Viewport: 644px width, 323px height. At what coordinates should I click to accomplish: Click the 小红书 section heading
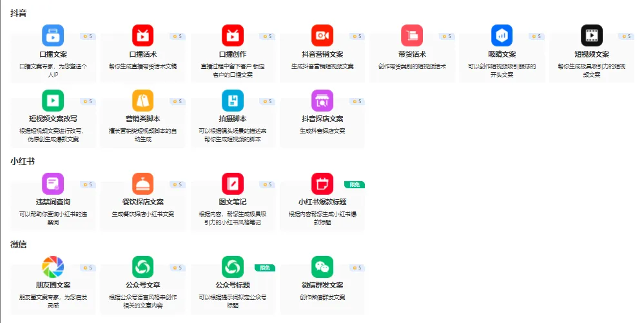coord(23,161)
